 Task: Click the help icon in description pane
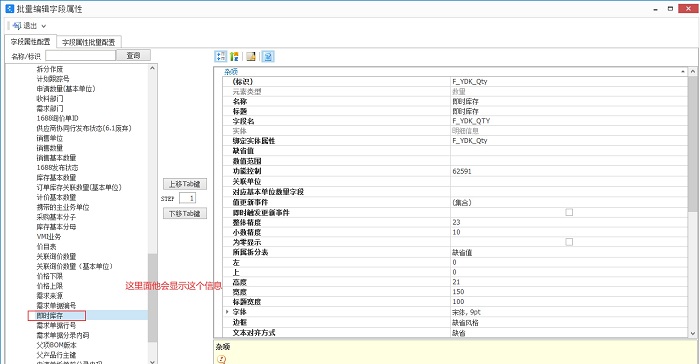click(221, 359)
